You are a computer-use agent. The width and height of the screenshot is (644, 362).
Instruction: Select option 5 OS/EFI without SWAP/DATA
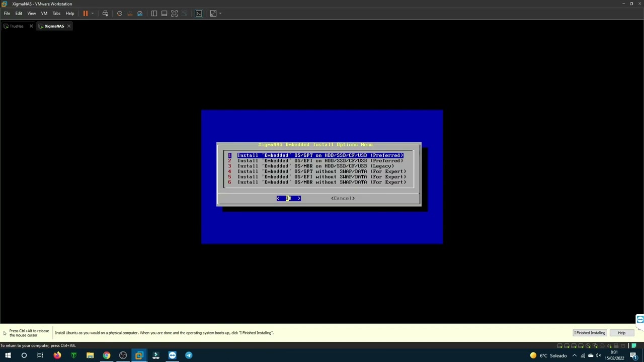[x=317, y=177]
